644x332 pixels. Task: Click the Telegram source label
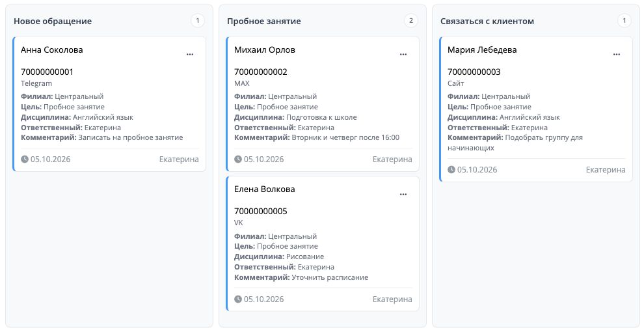pyautogui.click(x=36, y=83)
